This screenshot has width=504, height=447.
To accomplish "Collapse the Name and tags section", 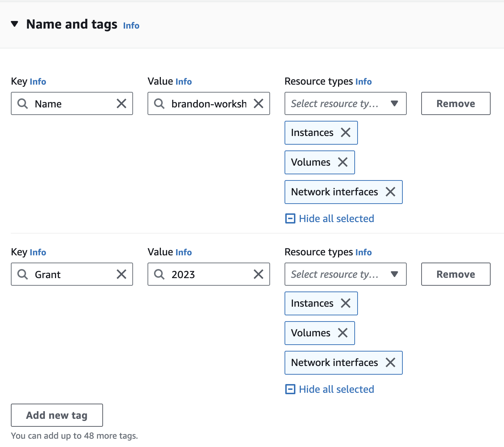I will tap(14, 24).
